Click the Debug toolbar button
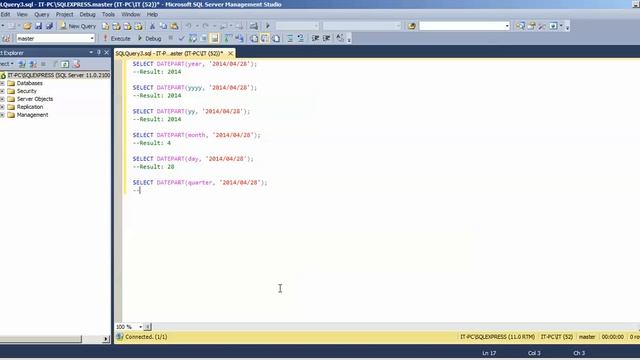The width and height of the screenshot is (640, 360). (149, 38)
